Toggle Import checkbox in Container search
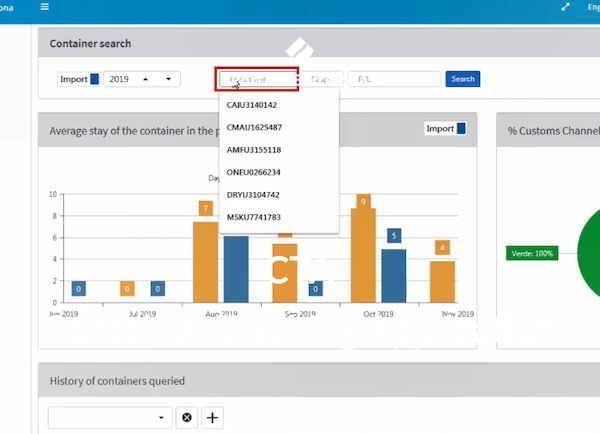600x434 pixels. point(95,79)
